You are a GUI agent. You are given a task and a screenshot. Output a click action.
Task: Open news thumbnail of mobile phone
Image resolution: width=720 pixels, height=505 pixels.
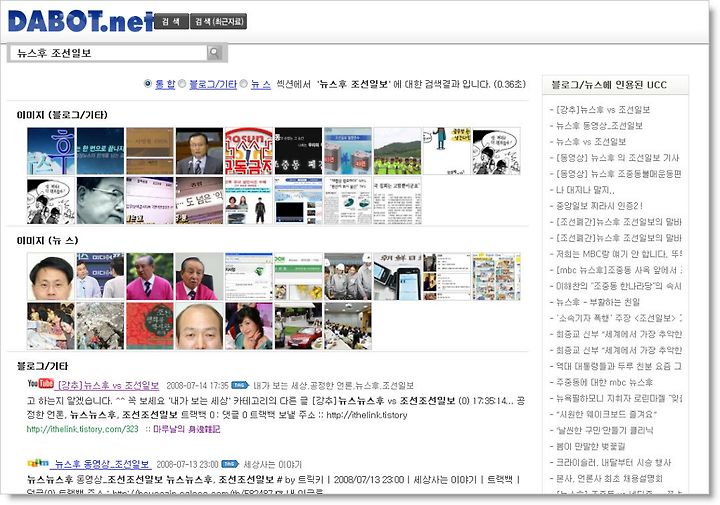click(397, 277)
